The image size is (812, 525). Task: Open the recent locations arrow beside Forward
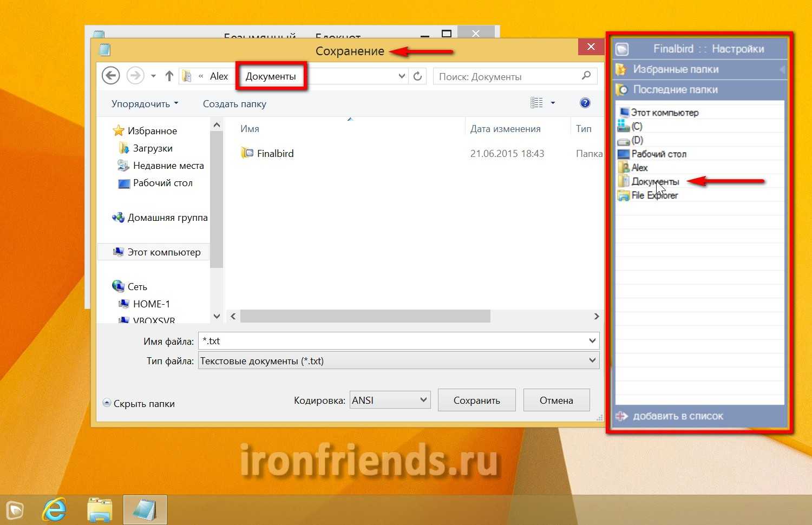pyautogui.click(x=153, y=76)
